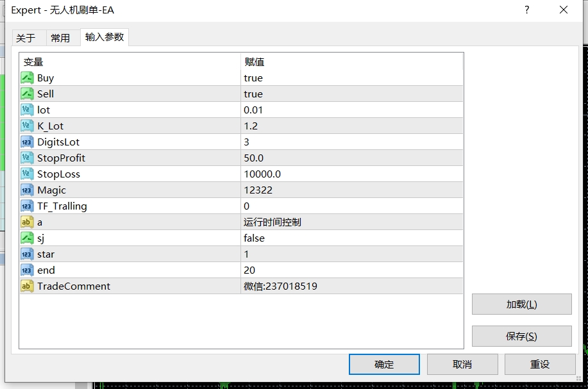588x389 pixels.
Task: Select the string icon beside TradeComment
Action: click(27, 286)
